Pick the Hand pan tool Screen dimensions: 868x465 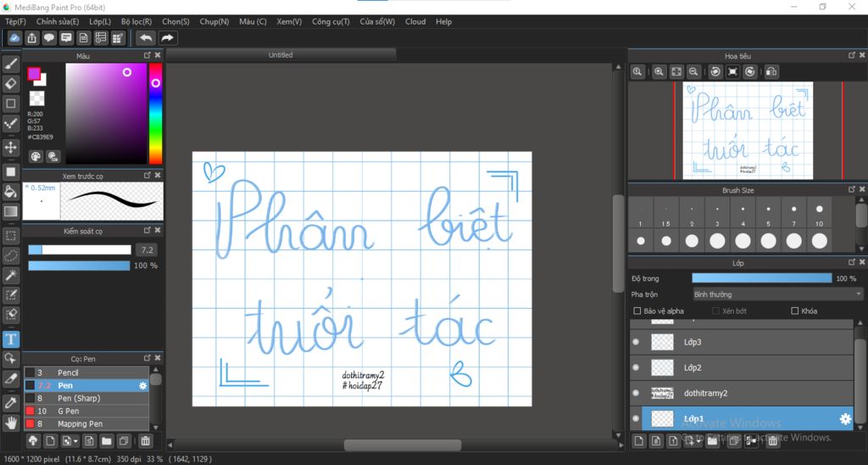click(11, 422)
